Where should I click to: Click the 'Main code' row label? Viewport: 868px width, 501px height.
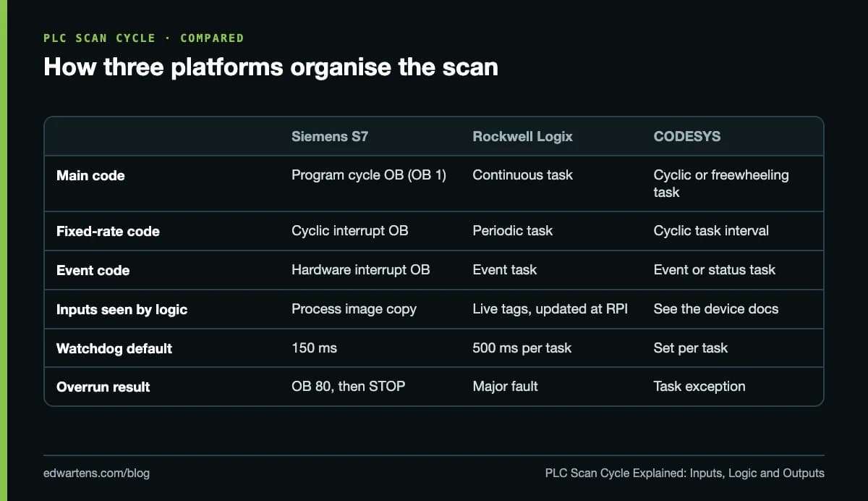pyautogui.click(x=90, y=175)
